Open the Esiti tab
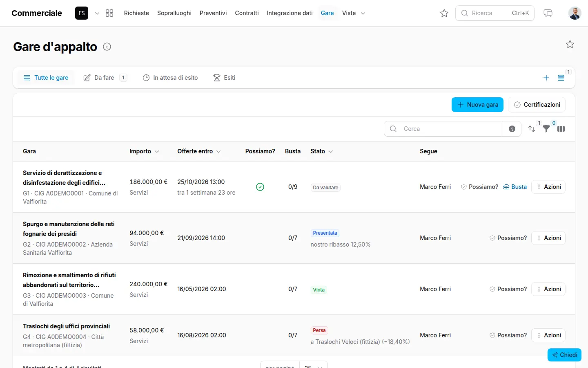The image size is (588, 368). (225, 78)
